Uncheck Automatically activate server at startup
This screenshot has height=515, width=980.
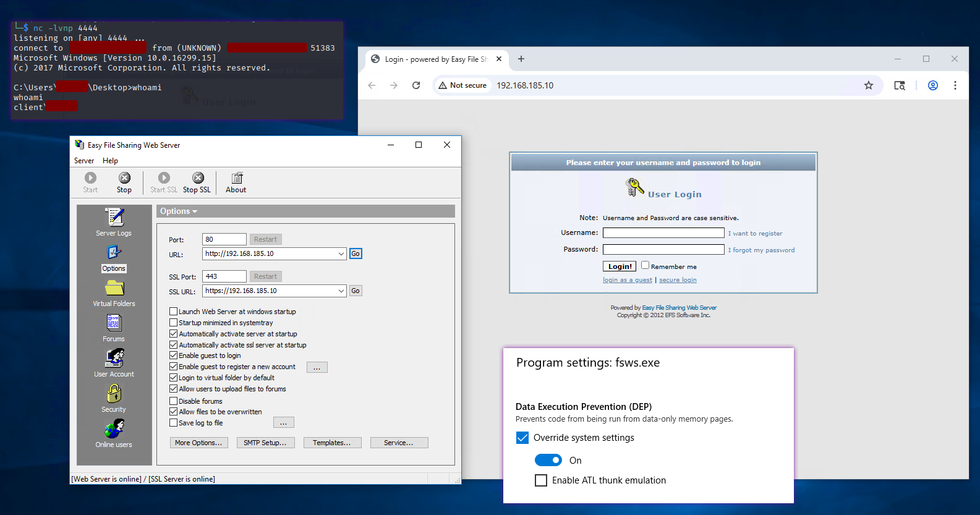click(x=174, y=334)
